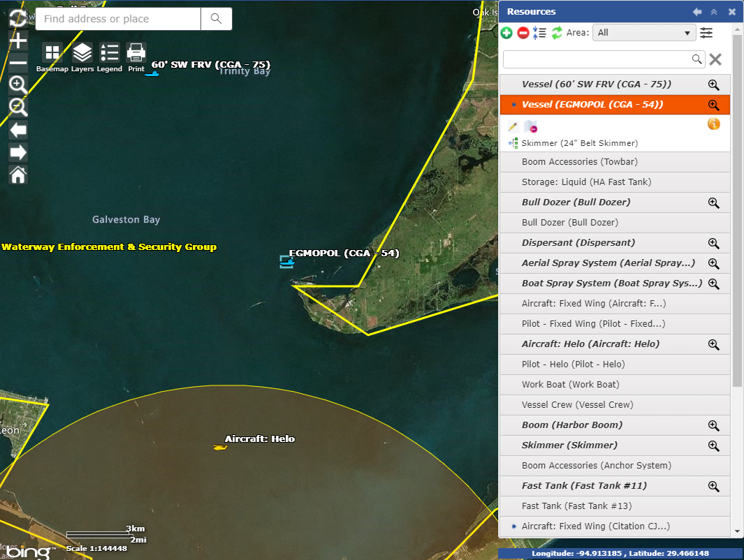
Task: Clear the Resources search with X
Action: click(x=715, y=59)
